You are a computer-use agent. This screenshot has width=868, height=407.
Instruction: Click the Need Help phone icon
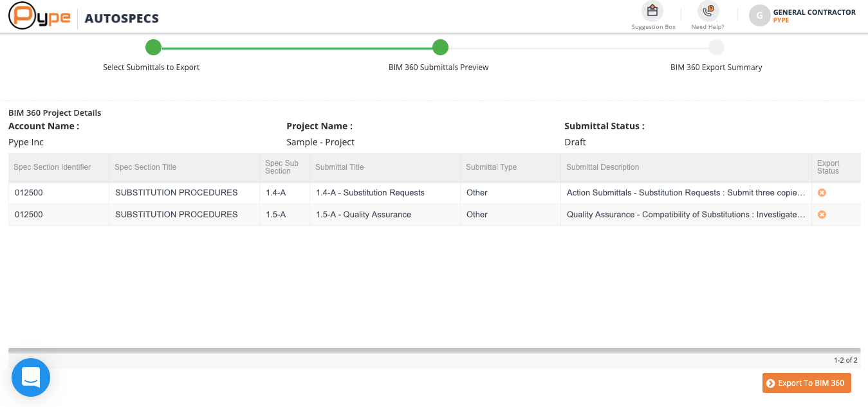(708, 11)
